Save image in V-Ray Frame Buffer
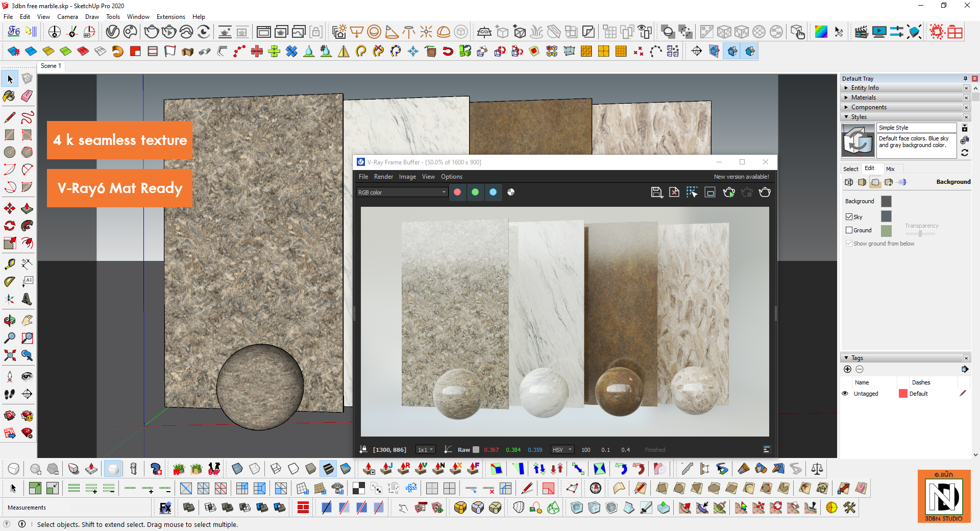The height and width of the screenshot is (531, 980). tap(657, 192)
